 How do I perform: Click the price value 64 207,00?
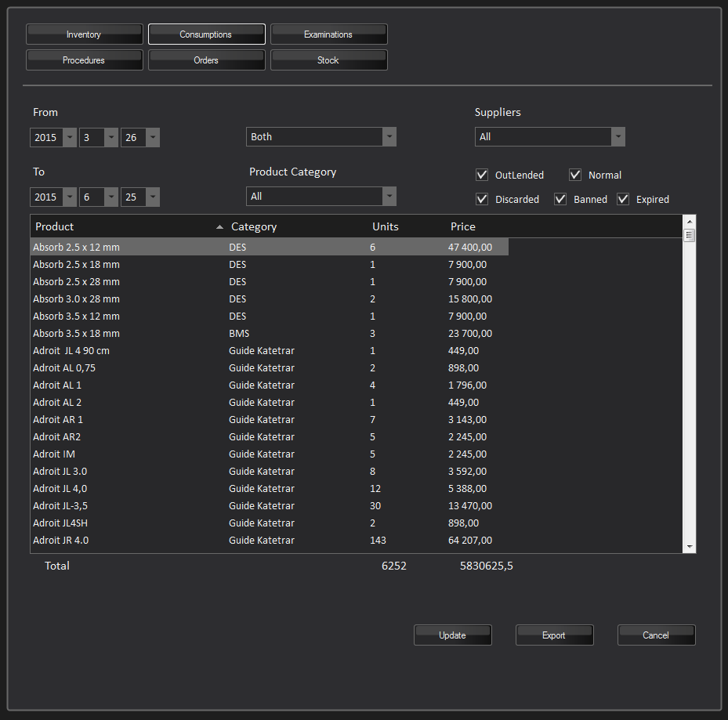point(470,540)
